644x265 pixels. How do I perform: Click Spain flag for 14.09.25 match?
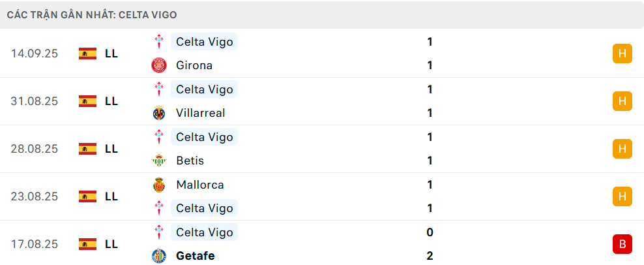87,54
